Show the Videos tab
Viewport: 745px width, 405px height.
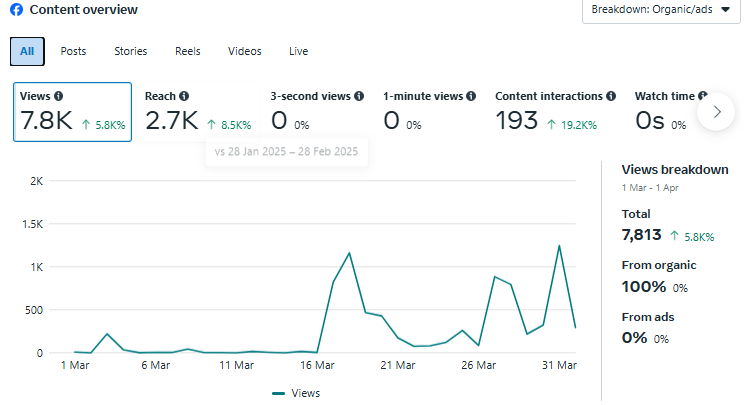244,51
